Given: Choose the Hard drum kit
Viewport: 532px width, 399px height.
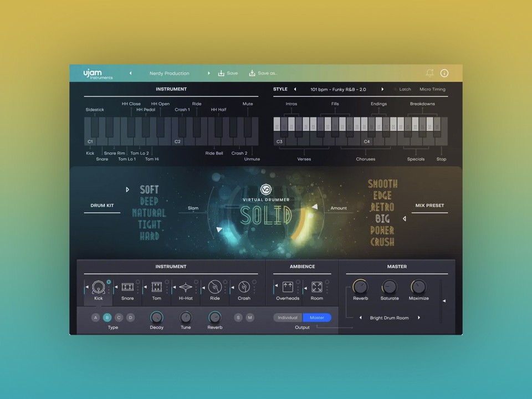Looking at the screenshot, I should [x=149, y=236].
